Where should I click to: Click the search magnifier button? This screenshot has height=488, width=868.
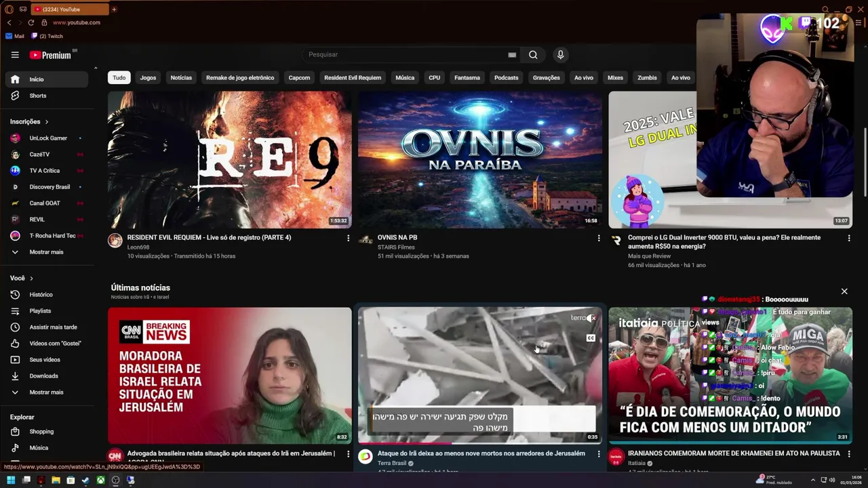533,55
